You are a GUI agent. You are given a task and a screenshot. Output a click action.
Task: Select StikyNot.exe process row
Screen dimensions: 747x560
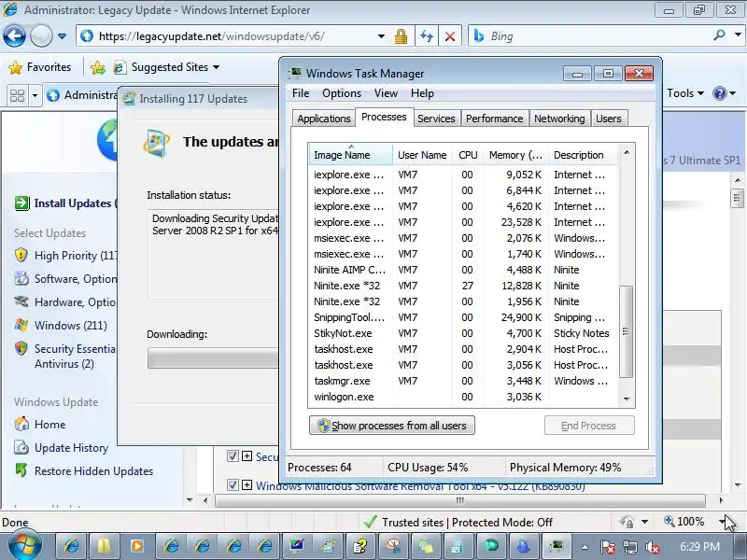463,333
